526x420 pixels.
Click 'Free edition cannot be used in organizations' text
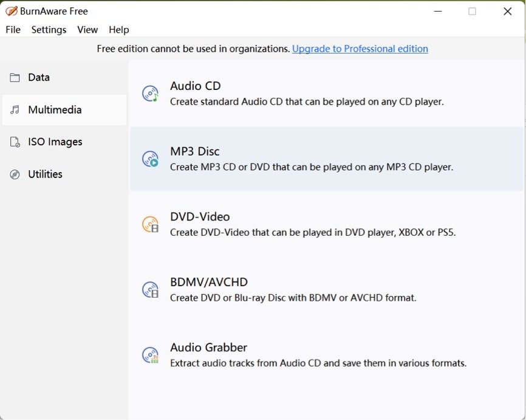[x=193, y=49]
